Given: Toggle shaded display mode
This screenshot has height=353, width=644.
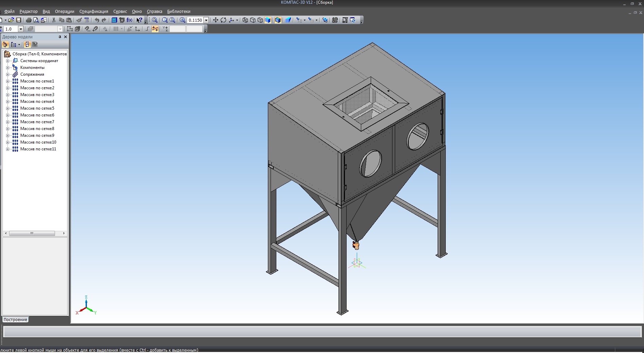Looking at the screenshot, I should point(268,20).
